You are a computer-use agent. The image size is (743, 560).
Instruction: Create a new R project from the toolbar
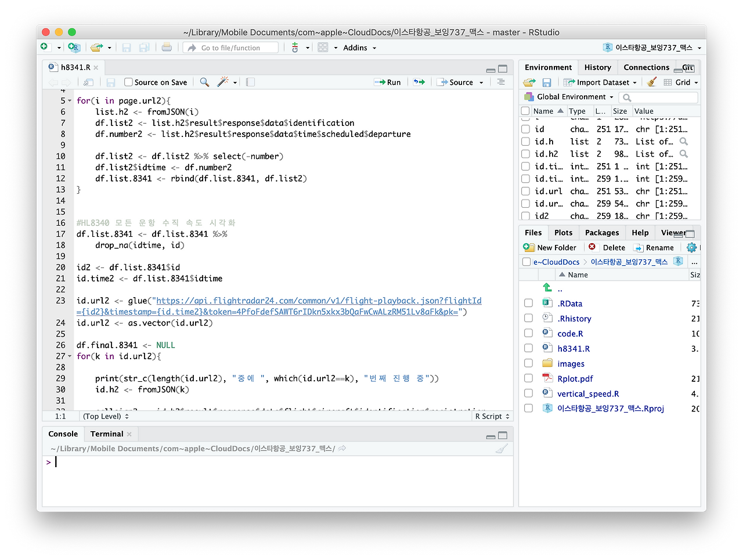click(x=74, y=47)
